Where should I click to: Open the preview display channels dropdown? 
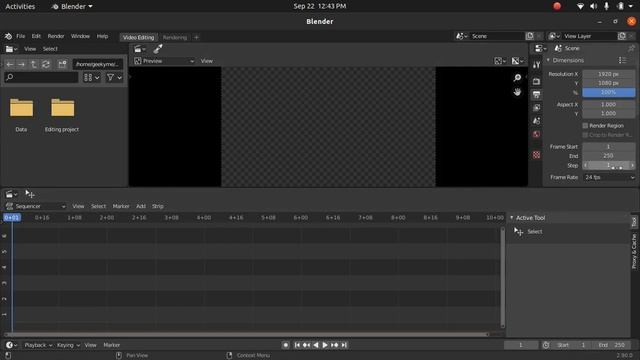click(500, 61)
